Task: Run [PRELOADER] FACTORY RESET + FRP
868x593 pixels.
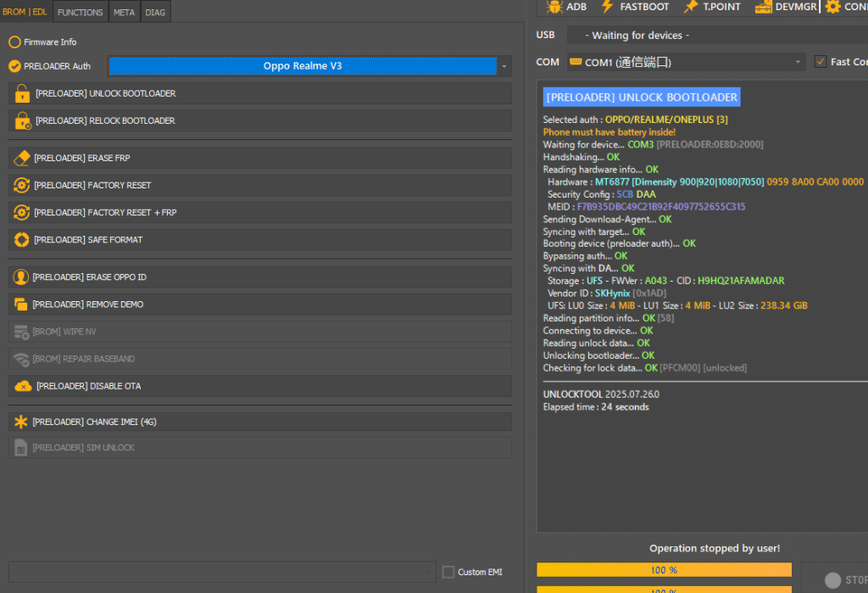Action: click(260, 212)
